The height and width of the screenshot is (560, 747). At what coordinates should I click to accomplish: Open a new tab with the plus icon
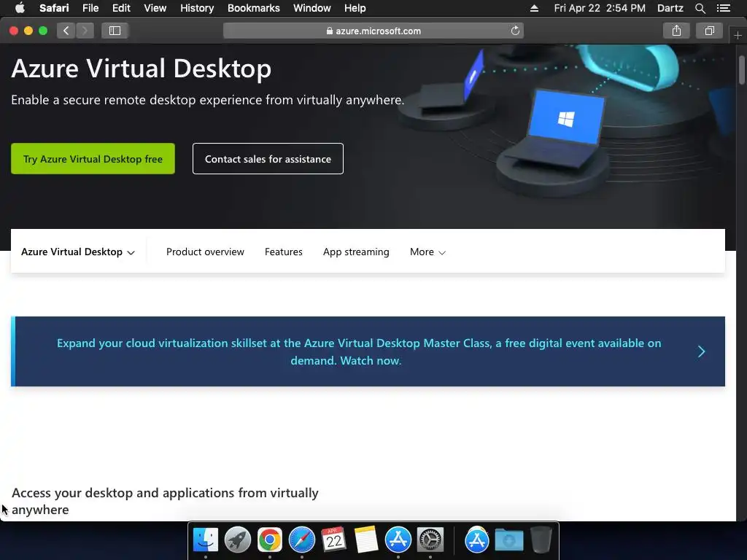pos(738,35)
